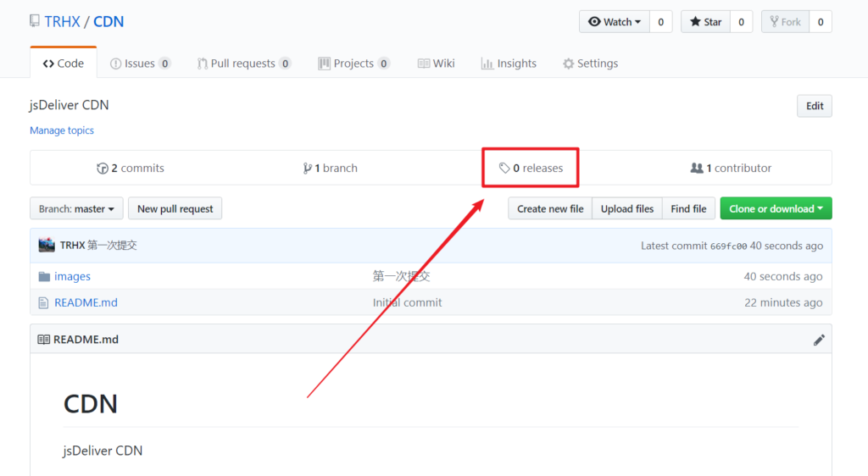This screenshot has width=868, height=476.
Task: Click Manage topics link
Action: 61,130
